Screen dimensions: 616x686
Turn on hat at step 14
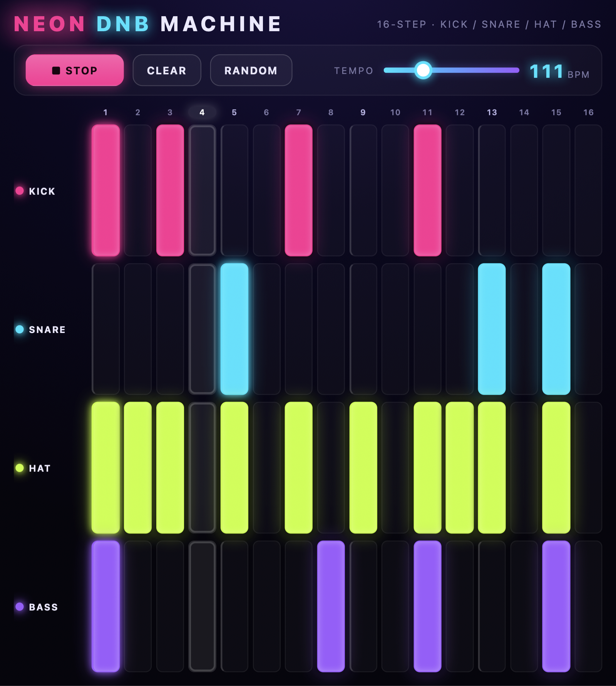click(524, 468)
